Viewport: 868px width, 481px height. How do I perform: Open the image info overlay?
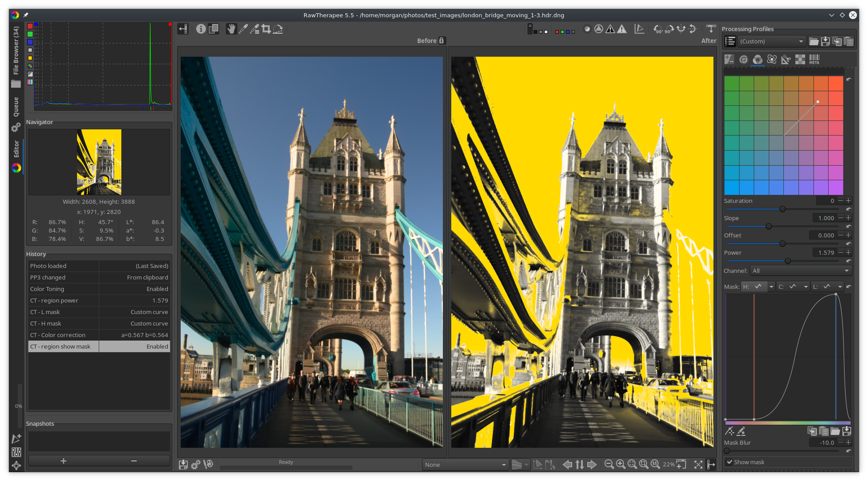[201, 29]
